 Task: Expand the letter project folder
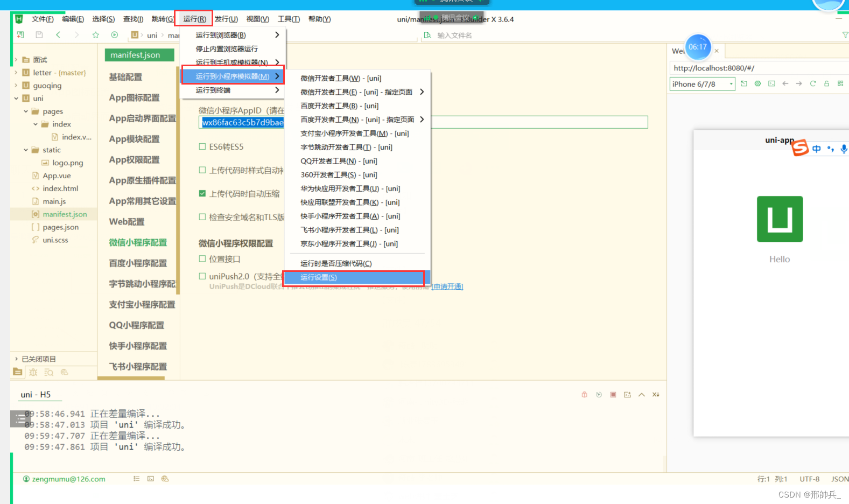(x=16, y=73)
